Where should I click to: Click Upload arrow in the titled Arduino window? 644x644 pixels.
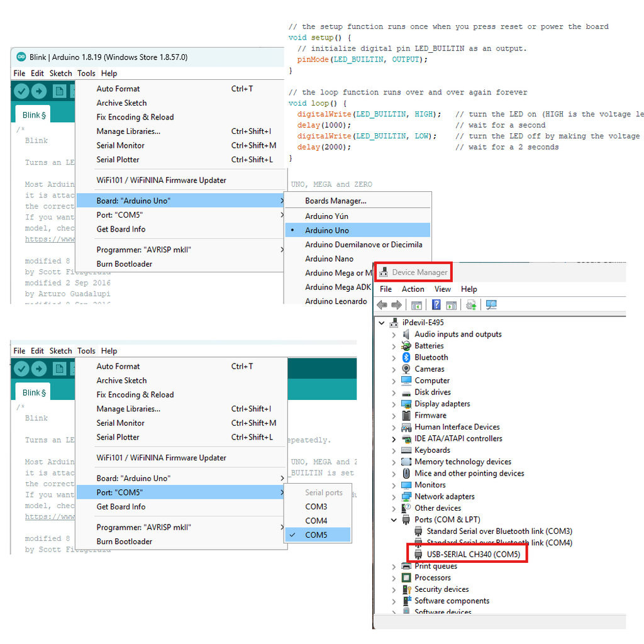(x=39, y=91)
